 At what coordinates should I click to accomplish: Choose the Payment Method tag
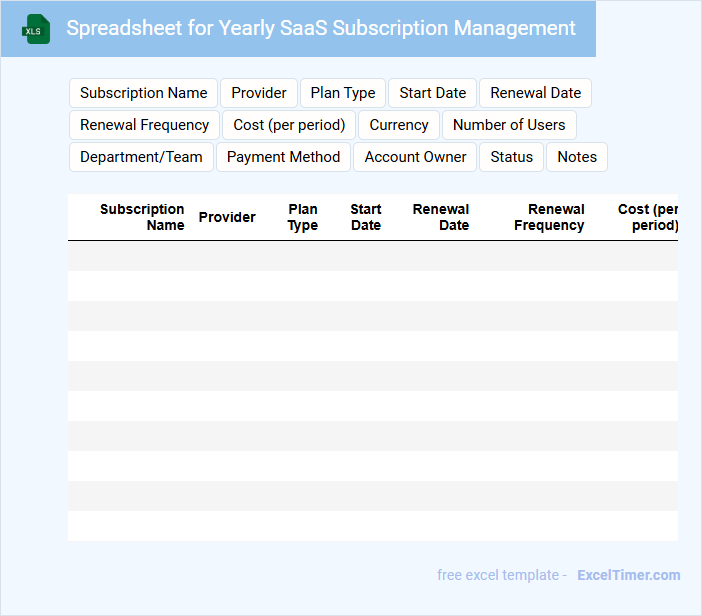[x=283, y=157]
